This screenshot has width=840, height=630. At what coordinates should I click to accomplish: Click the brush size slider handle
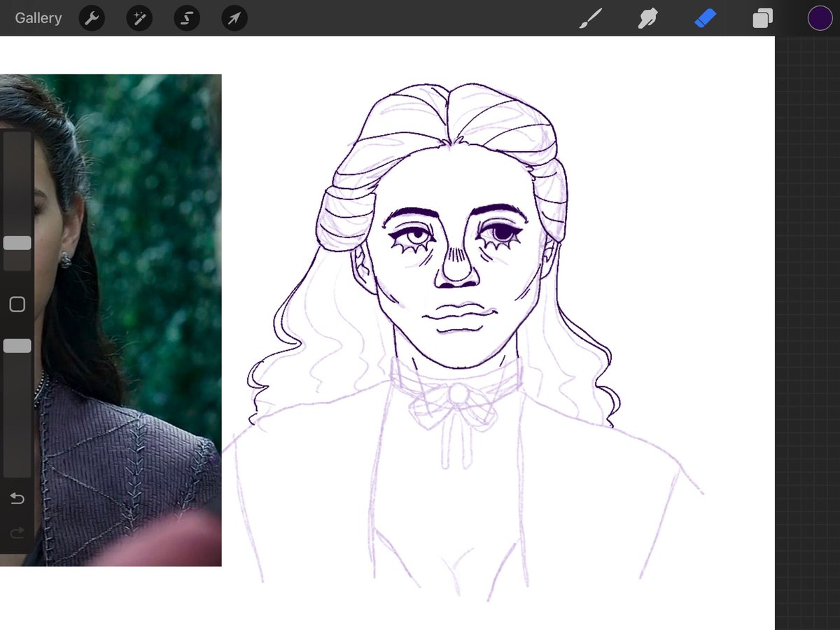[17, 243]
